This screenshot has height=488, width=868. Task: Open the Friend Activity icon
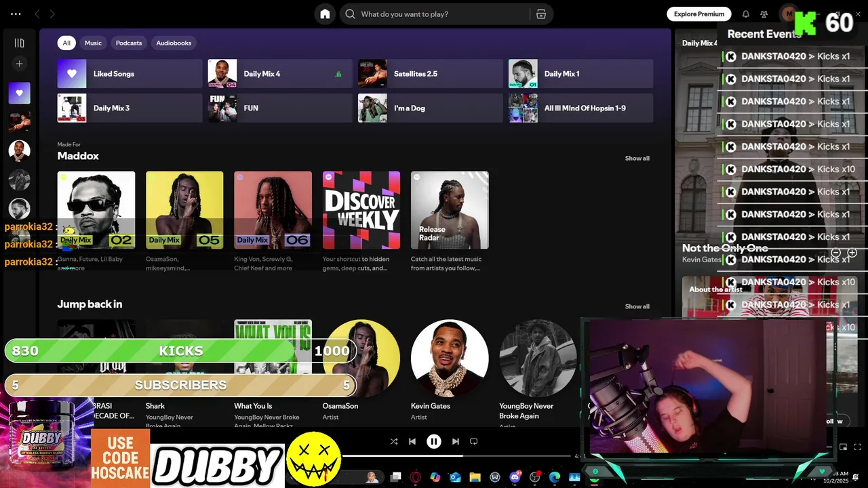764,14
